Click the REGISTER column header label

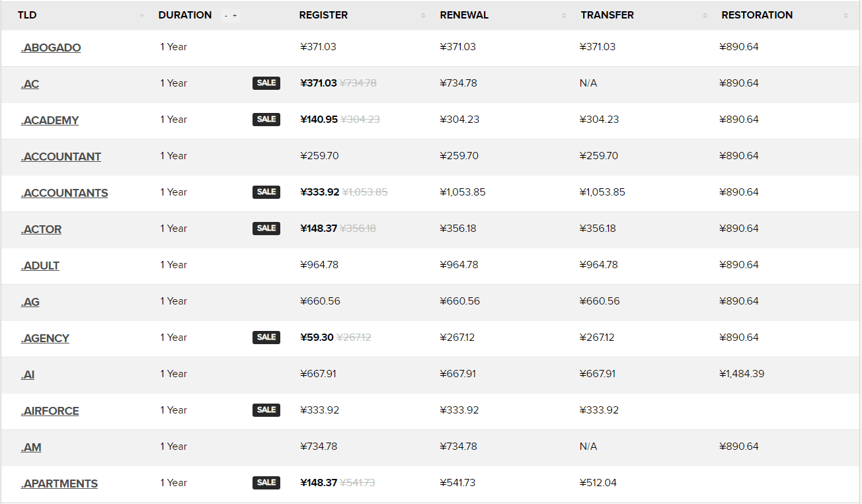point(323,15)
